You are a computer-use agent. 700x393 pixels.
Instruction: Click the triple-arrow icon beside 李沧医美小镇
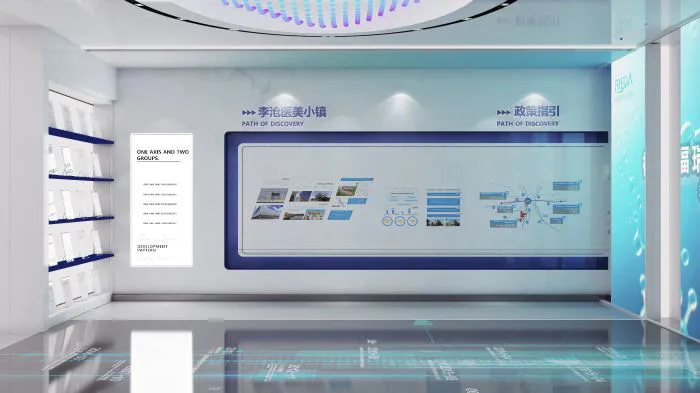pyautogui.click(x=249, y=113)
